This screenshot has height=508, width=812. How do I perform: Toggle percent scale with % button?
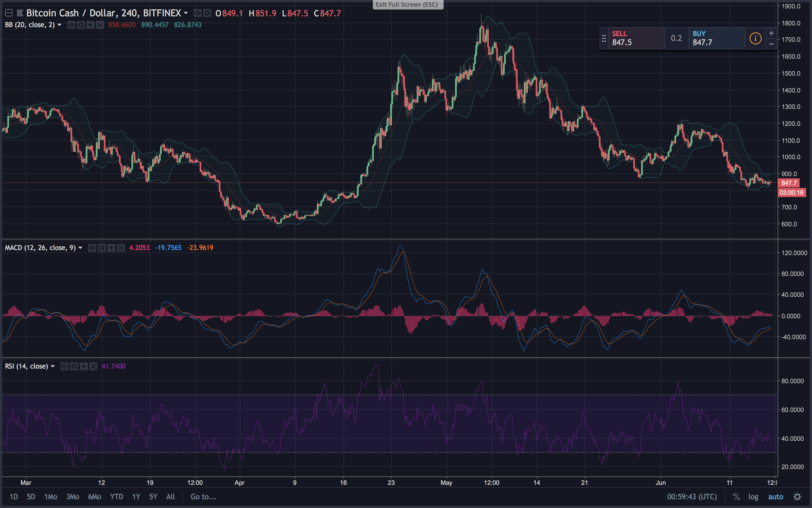coord(736,497)
